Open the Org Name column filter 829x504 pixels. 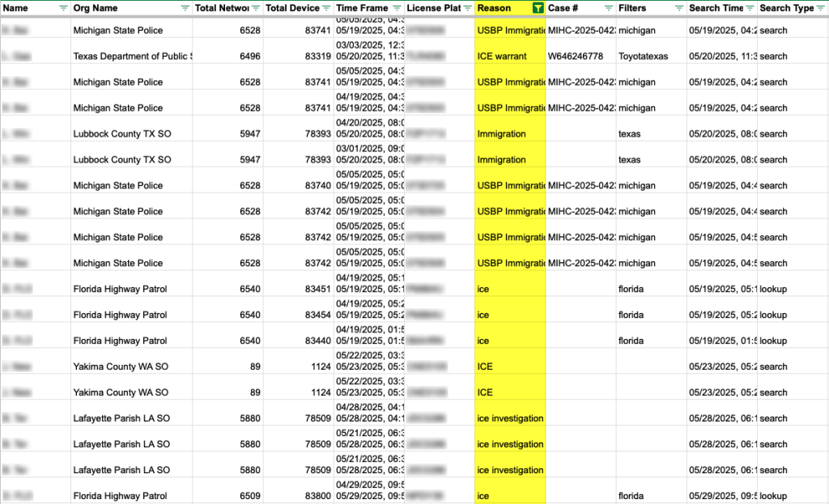[x=185, y=8]
